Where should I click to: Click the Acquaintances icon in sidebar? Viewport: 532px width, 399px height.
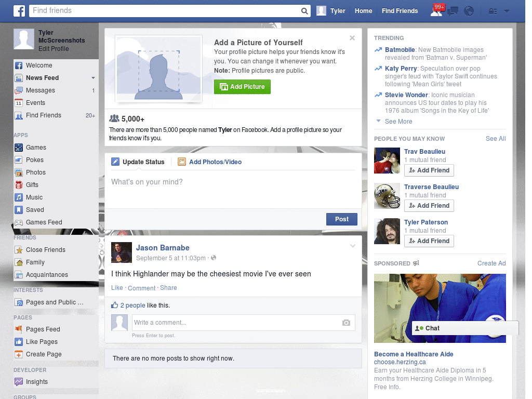[19, 275]
